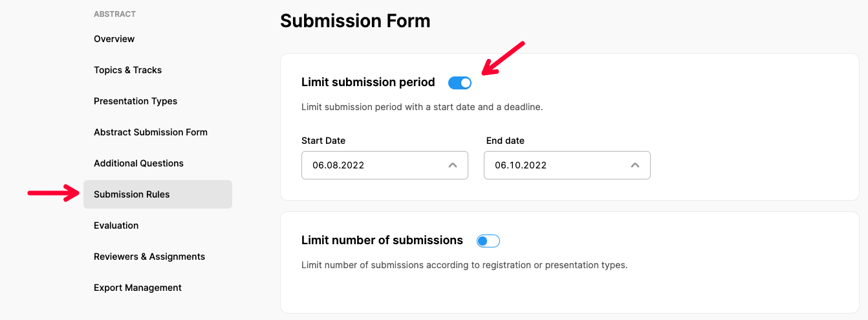Screen dimensions: 868x320
Task: Click the End date field label
Action: (x=505, y=141)
